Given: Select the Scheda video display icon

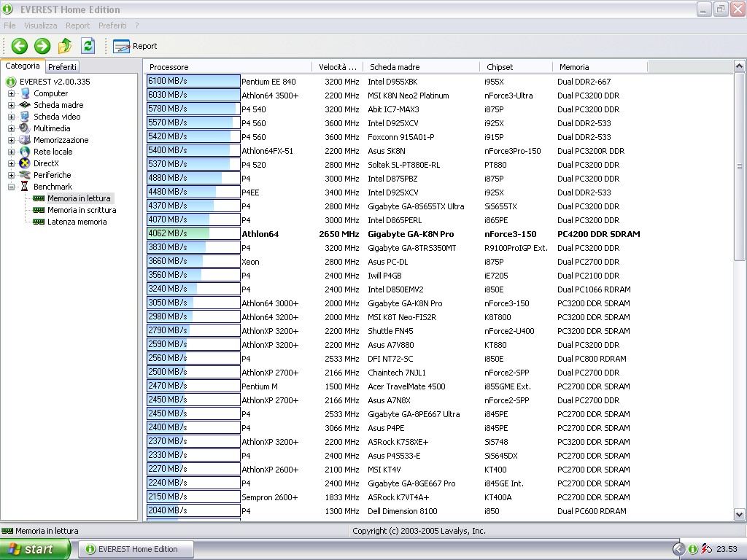Looking at the screenshot, I should pyautogui.click(x=25, y=117).
